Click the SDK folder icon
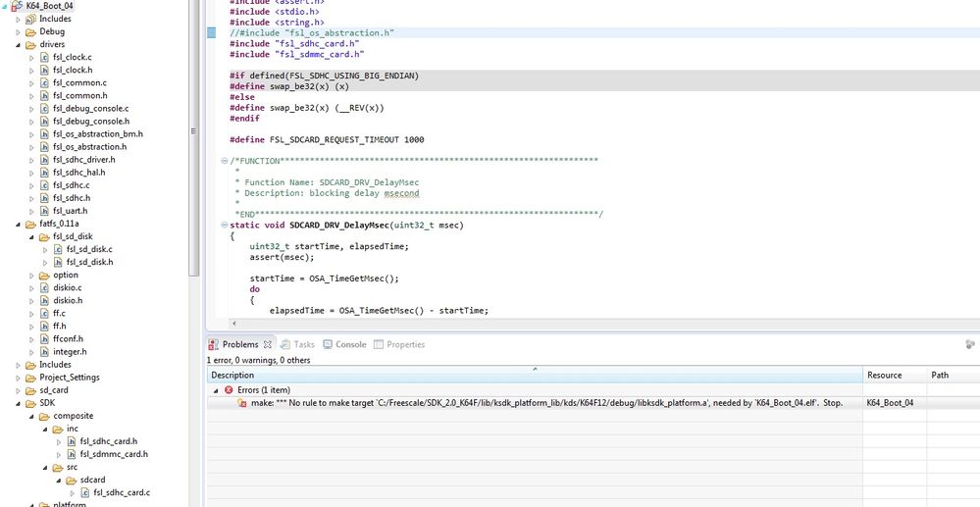Screen dimensions: 980x507 [x=30, y=403]
